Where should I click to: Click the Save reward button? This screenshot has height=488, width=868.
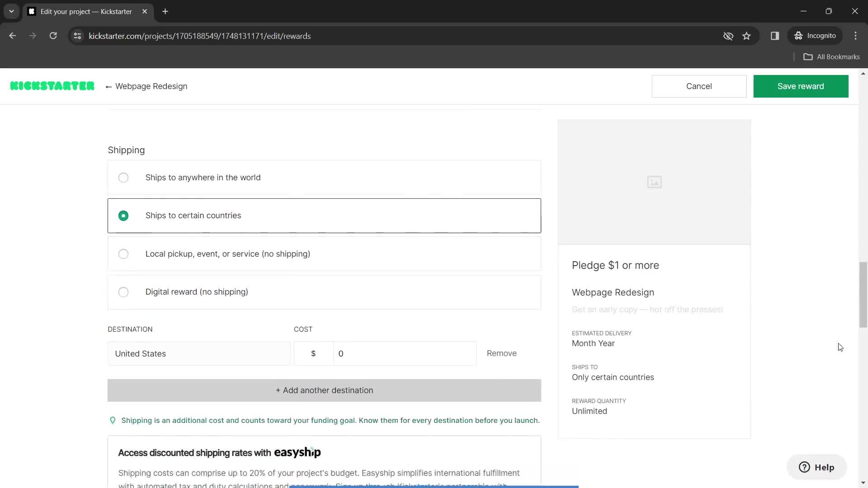point(801,86)
